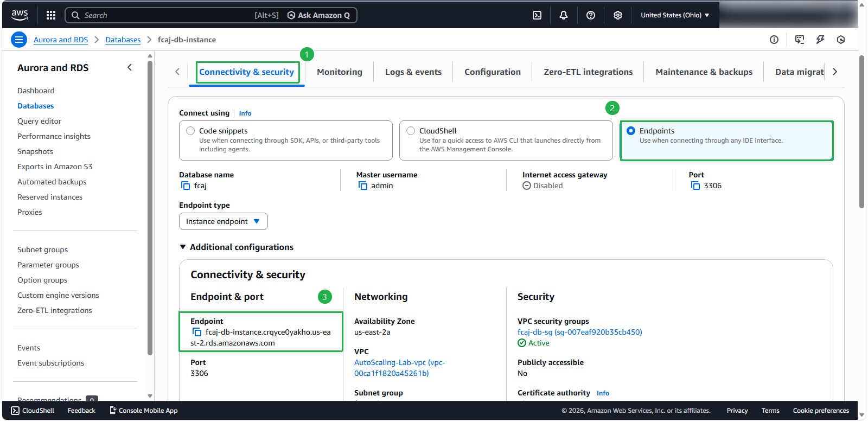Click the main page vertical scrollbar
Viewport: 868px width, 422px height.
(861, 132)
